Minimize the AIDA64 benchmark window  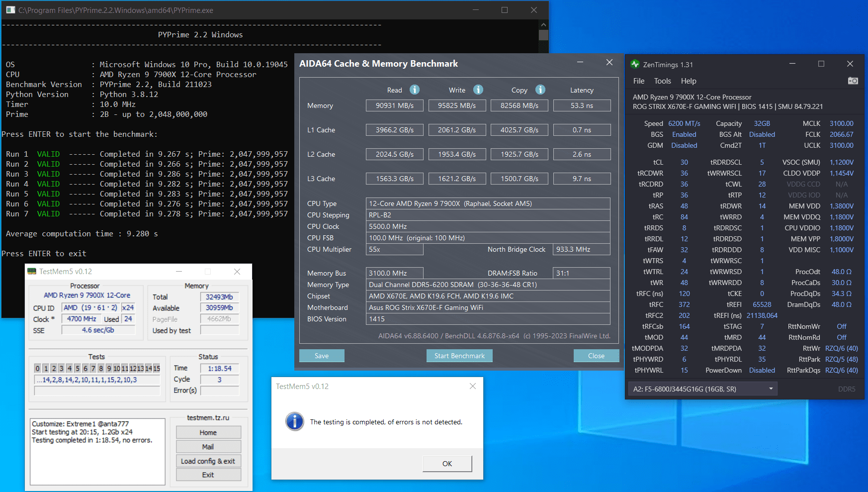click(580, 62)
